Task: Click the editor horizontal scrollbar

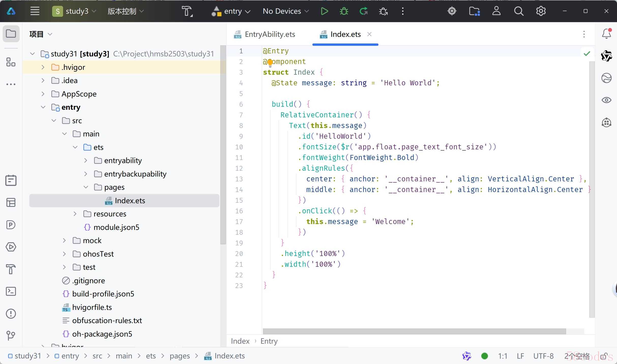Action: coord(414,331)
